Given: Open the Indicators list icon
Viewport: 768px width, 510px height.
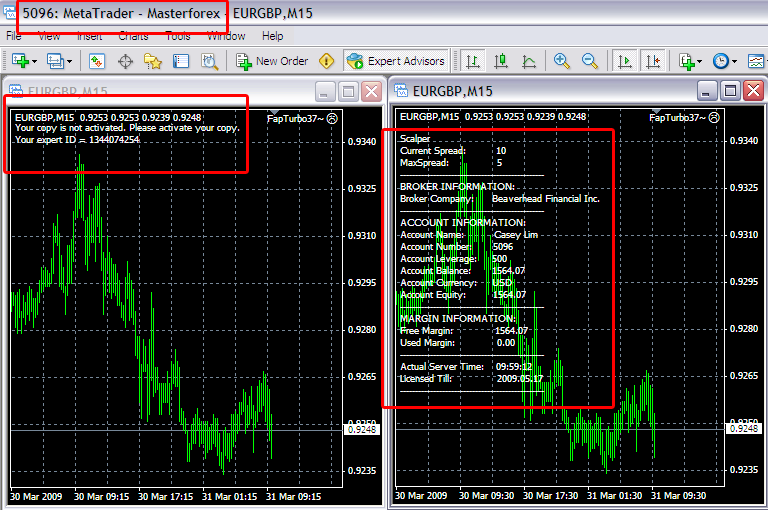Looking at the screenshot, I should pos(687,61).
